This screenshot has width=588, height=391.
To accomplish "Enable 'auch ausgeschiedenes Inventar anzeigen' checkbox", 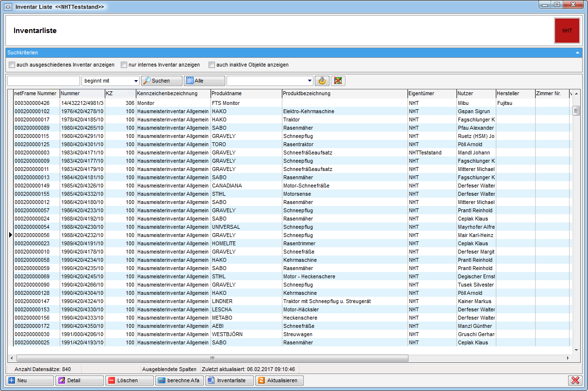I will coord(12,65).
